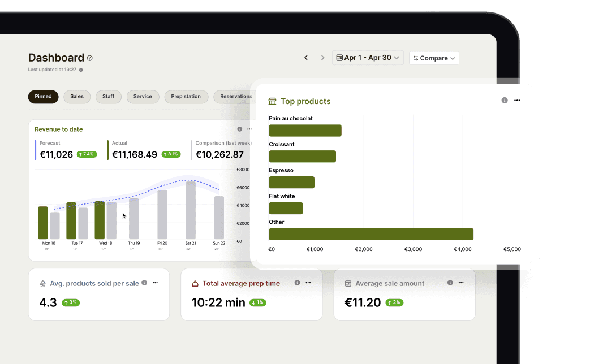Open more options on Revenue to date card
Viewport: 603px width, 364px height.
249,129
